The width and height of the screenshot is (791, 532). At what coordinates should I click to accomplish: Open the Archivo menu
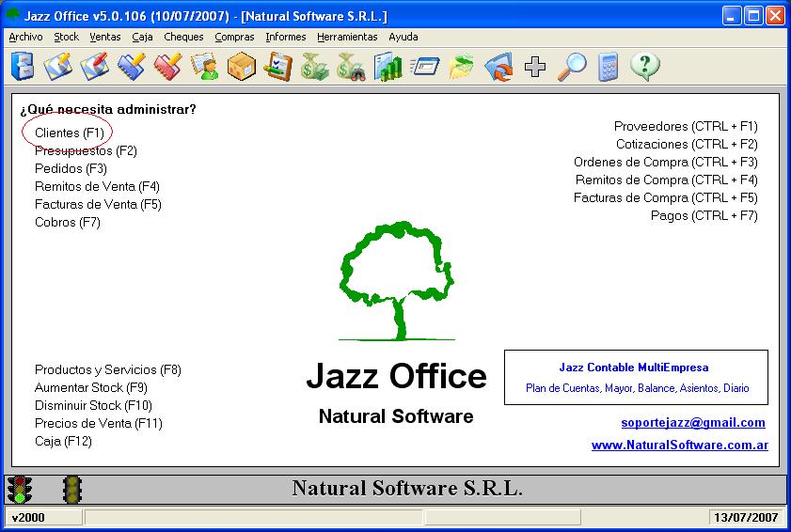pos(25,37)
